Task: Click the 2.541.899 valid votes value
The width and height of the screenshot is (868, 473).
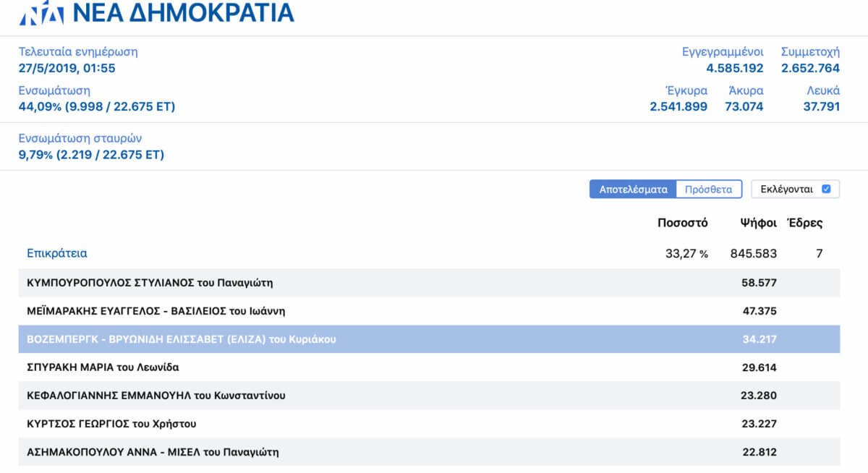Action: click(x=678, y=107)
